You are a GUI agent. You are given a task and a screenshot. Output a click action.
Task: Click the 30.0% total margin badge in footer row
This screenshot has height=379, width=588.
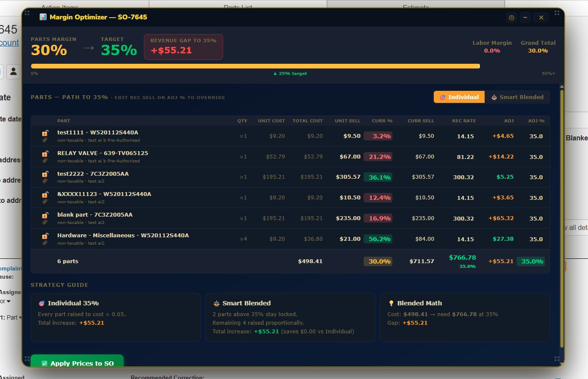(x=378, y=261)
